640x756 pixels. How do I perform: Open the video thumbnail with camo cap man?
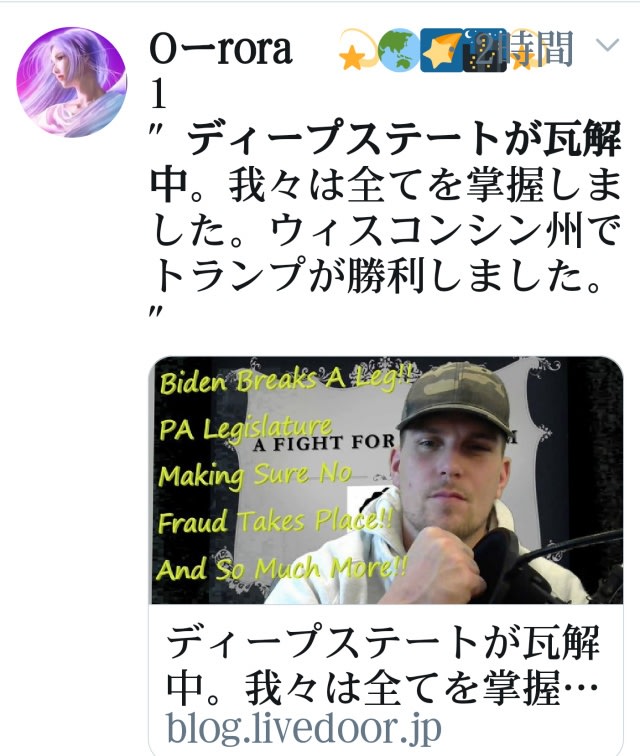[x=387, y=480]
